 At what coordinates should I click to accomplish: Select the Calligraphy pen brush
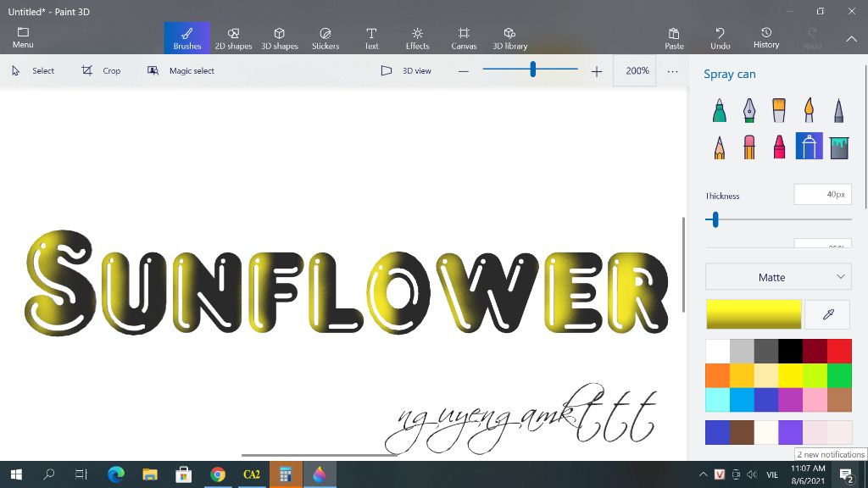(749, 110)
